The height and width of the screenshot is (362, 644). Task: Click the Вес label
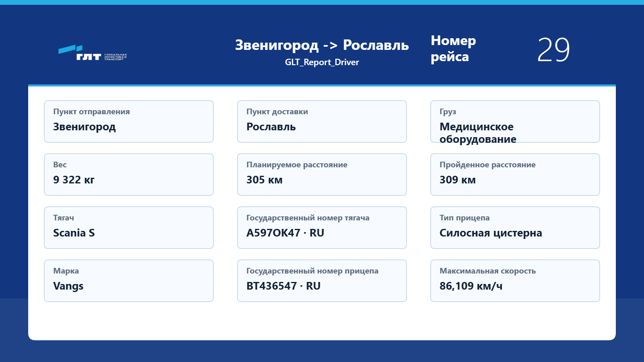point(60,165)
